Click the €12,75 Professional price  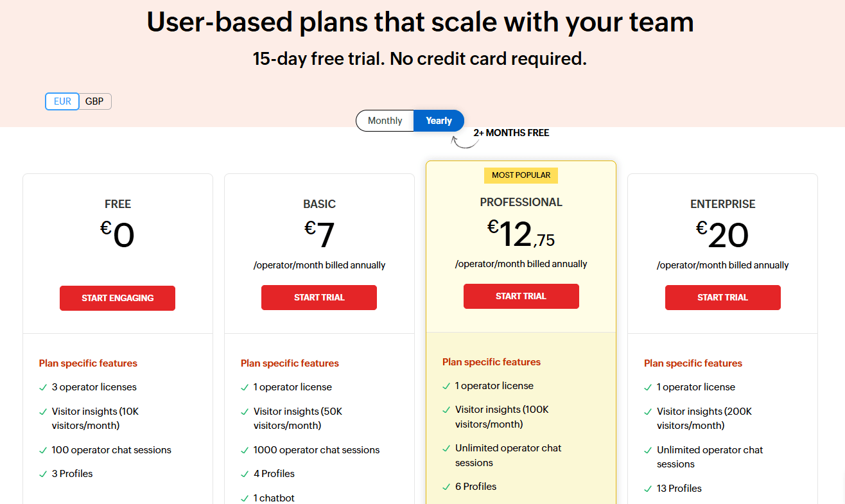point(521,234)
